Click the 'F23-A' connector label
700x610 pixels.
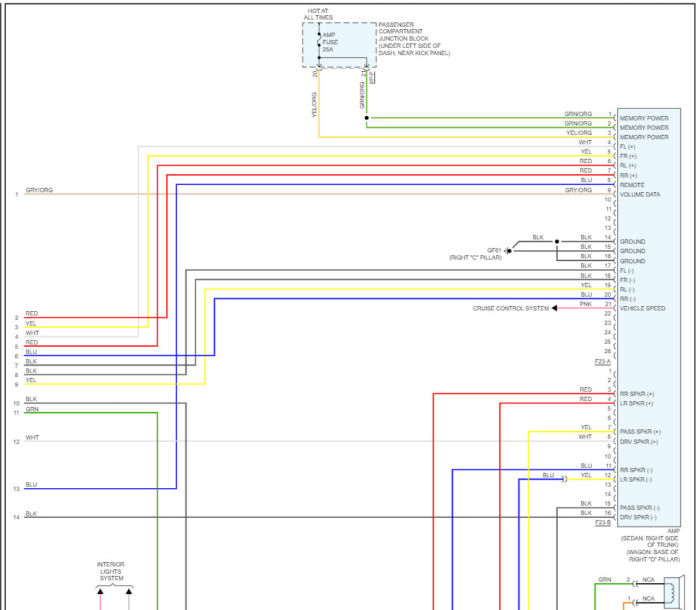pyautogui.click(x=603, y=361)
